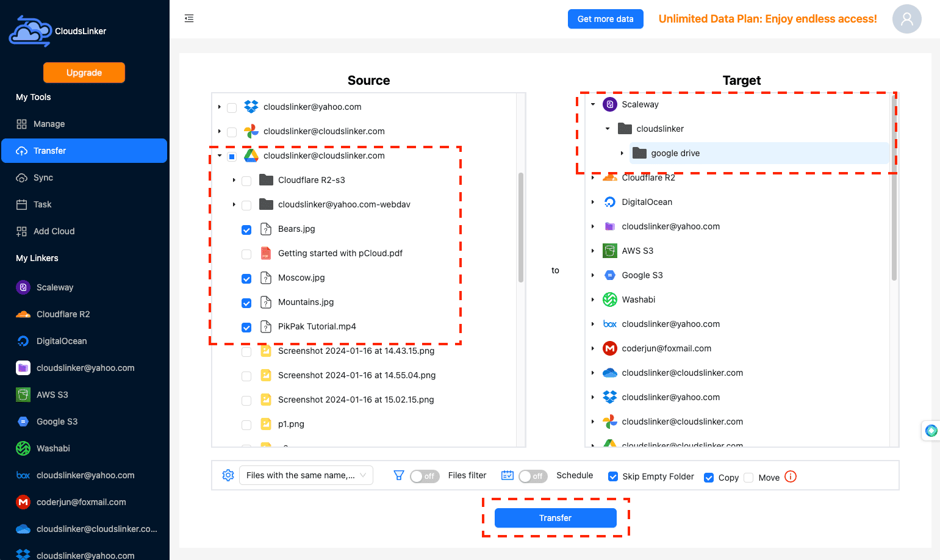Click the Upgrade button

pyautogui.click(x=84, y=73)
